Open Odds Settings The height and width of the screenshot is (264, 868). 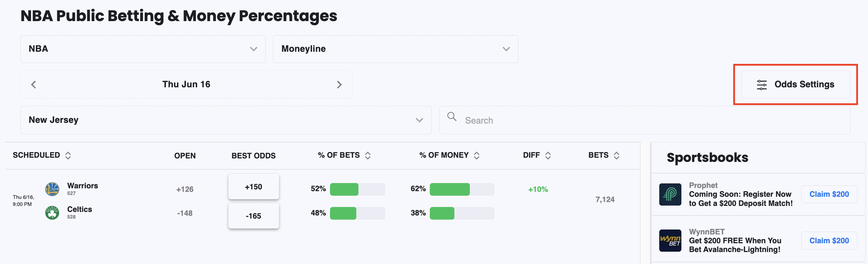(796, 84)
